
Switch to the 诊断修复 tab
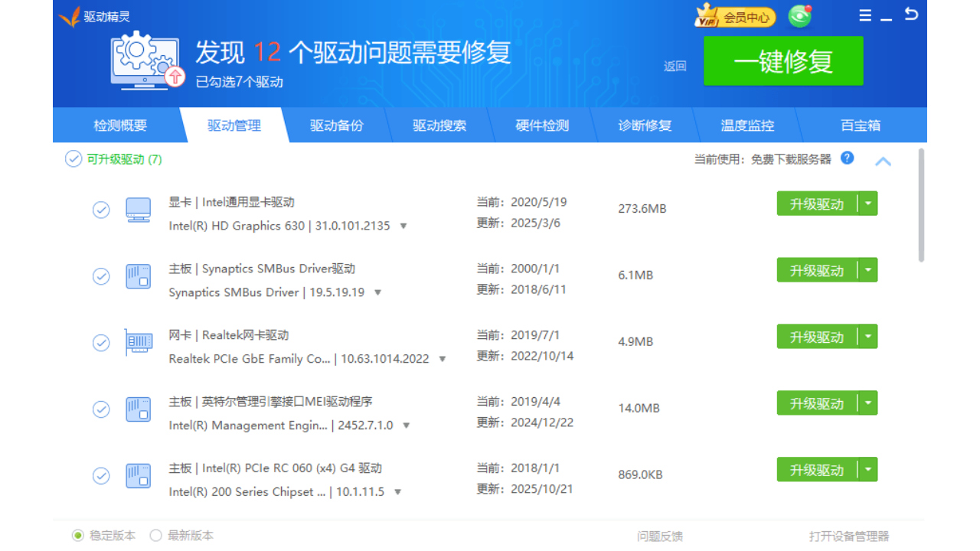pyautogui.click(x=645, y=126)
